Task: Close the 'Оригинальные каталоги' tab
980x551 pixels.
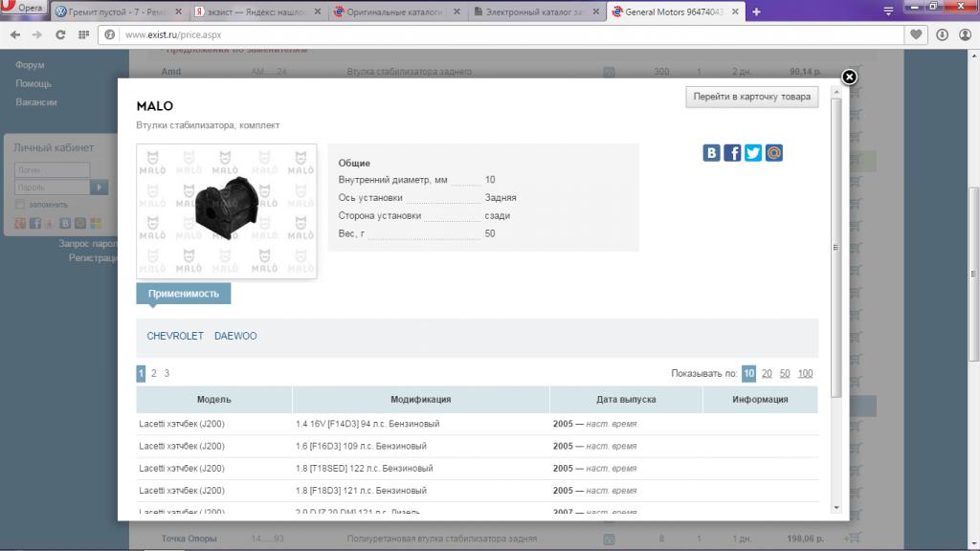Action: (x=457, y=11)
